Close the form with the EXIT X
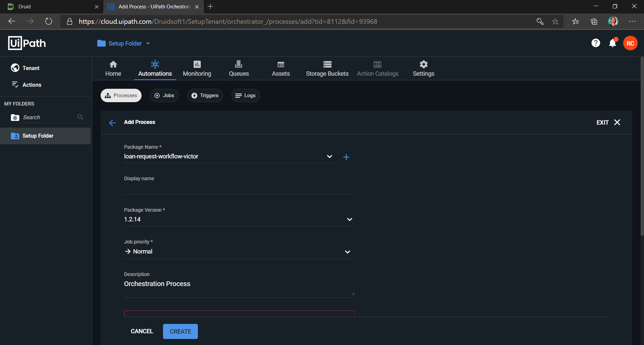644x345 pixels. pos(617,122)
